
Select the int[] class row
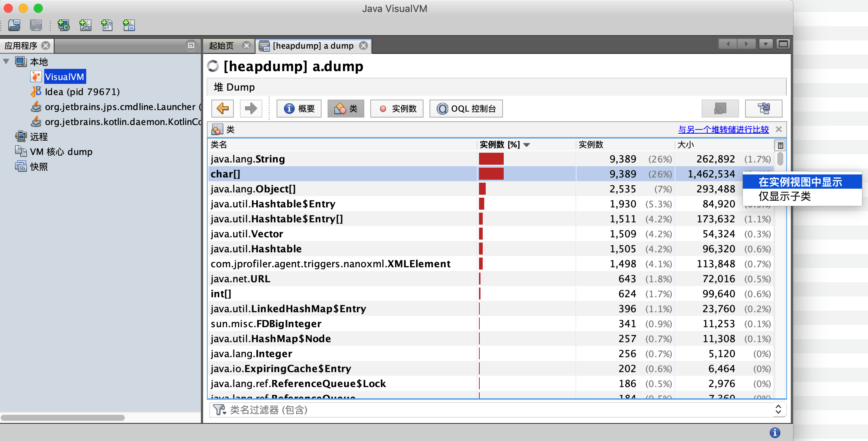point(491,294)
